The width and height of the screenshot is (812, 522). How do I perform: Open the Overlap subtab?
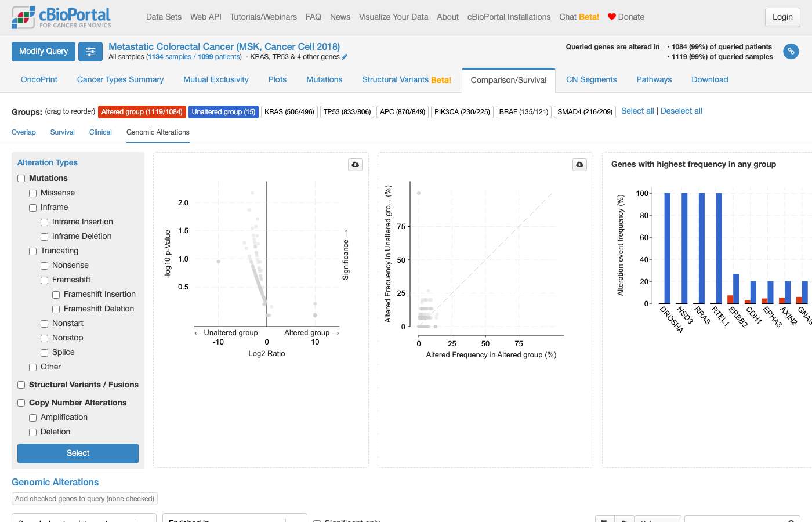(x=24, y=132)
